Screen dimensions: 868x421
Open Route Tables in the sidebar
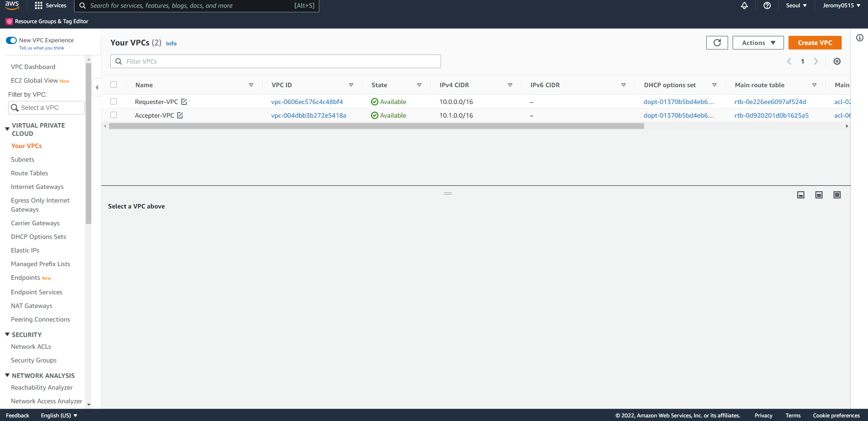30,173
